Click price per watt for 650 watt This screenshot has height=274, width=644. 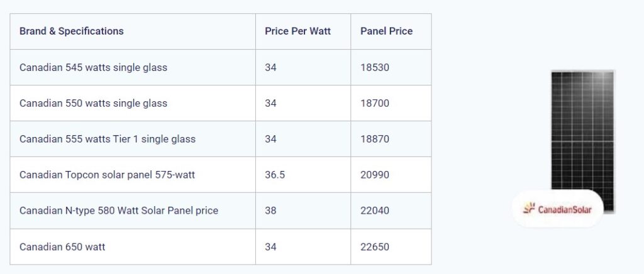270,247
